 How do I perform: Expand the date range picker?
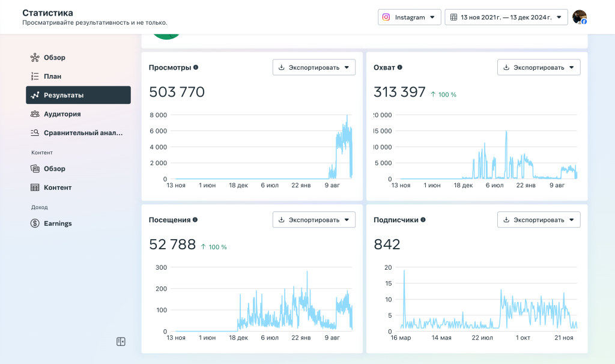pos(506,17)
